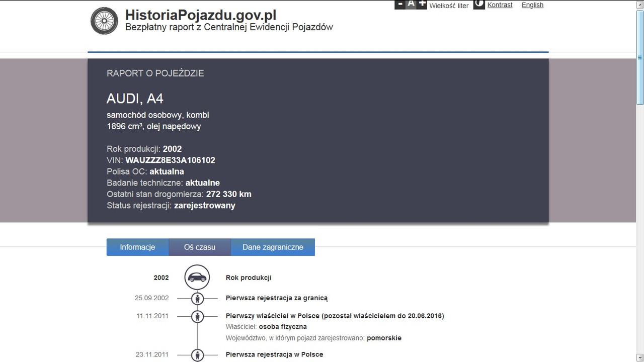
Task: Click the Bezpłatny raport z Centralnej Ewidencji subtitle
Action: pos(229,27)
